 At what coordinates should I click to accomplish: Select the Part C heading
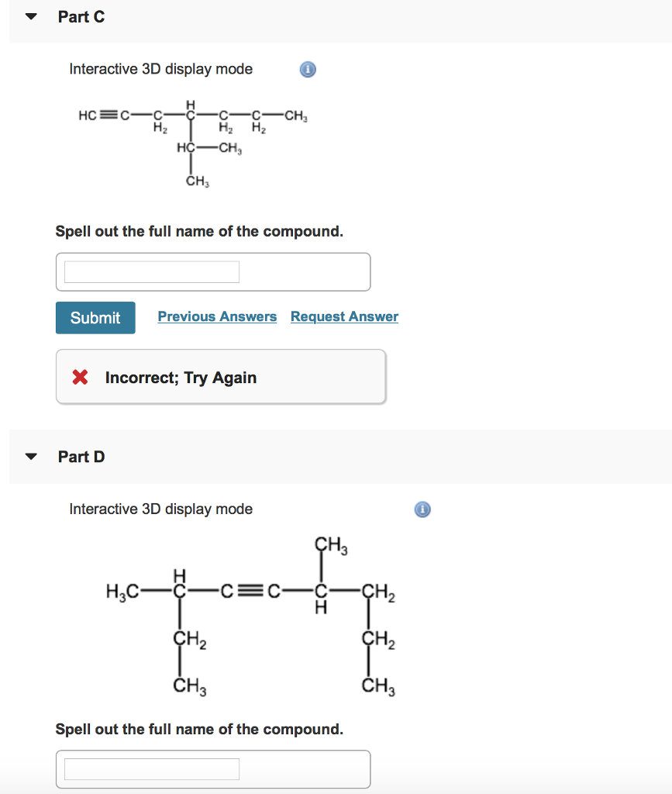[x=81, y=16]
